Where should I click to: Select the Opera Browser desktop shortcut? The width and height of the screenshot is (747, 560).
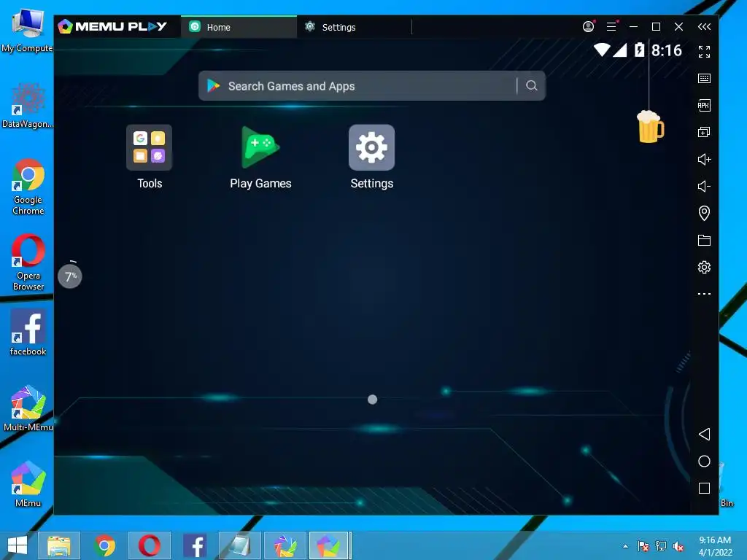tap(28, 262)
